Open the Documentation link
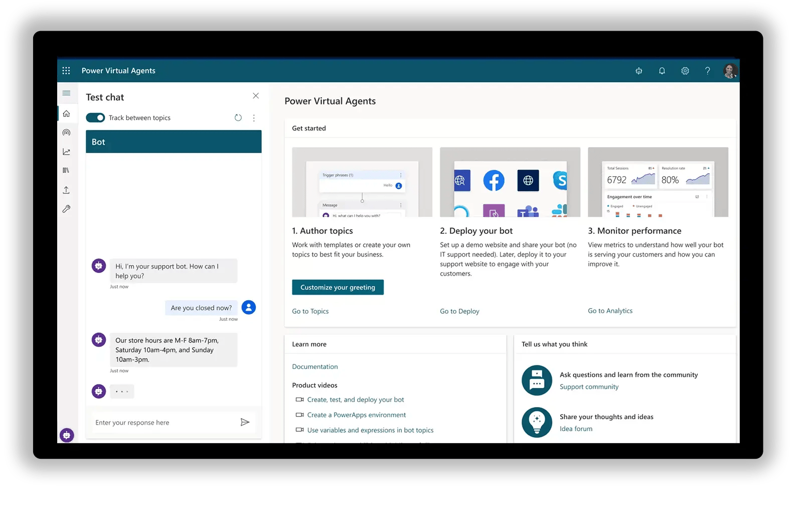812x514 pixels. coord(315,366)
